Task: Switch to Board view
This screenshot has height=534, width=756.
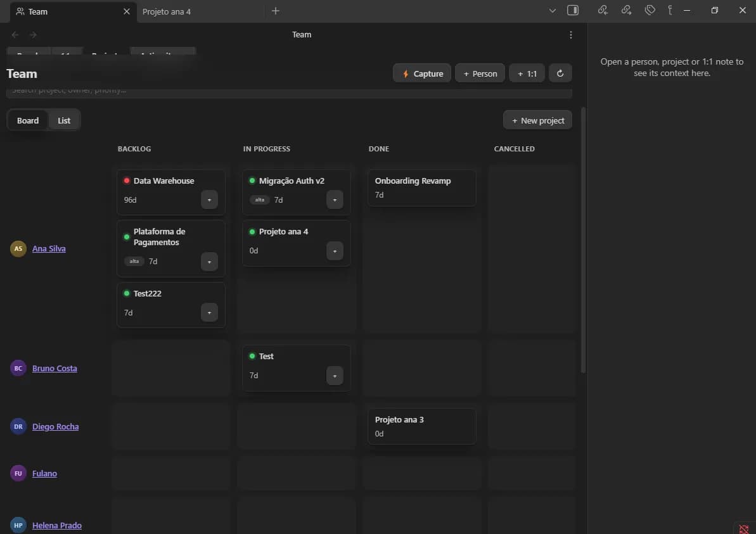Action: click(27, 120)
